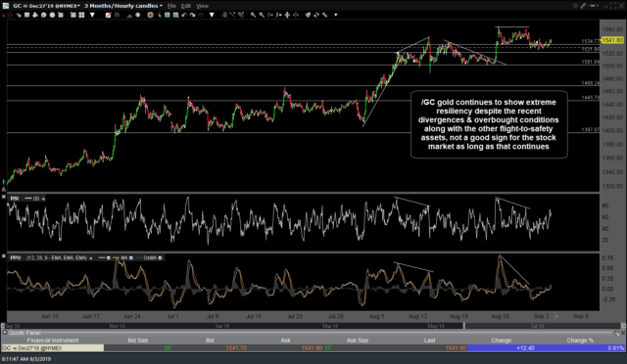Click the redo arrow in the toolbar
The width and height of the screenshot is (627, 364).
click(192, 15)
